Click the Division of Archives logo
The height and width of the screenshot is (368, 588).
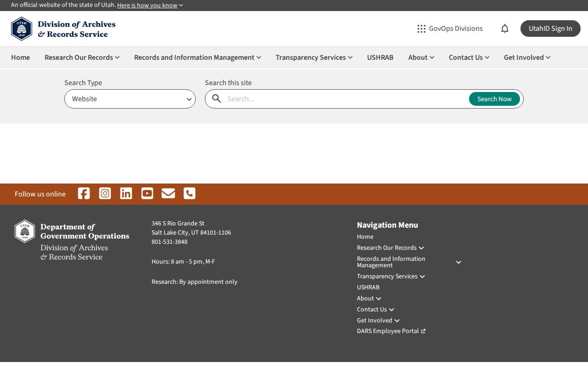(x=63, y=29)
